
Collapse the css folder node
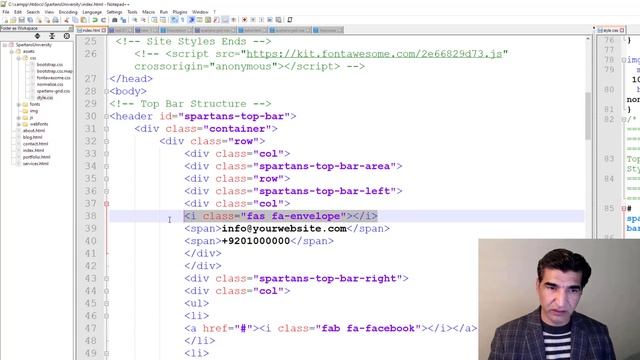pos(18,58)
